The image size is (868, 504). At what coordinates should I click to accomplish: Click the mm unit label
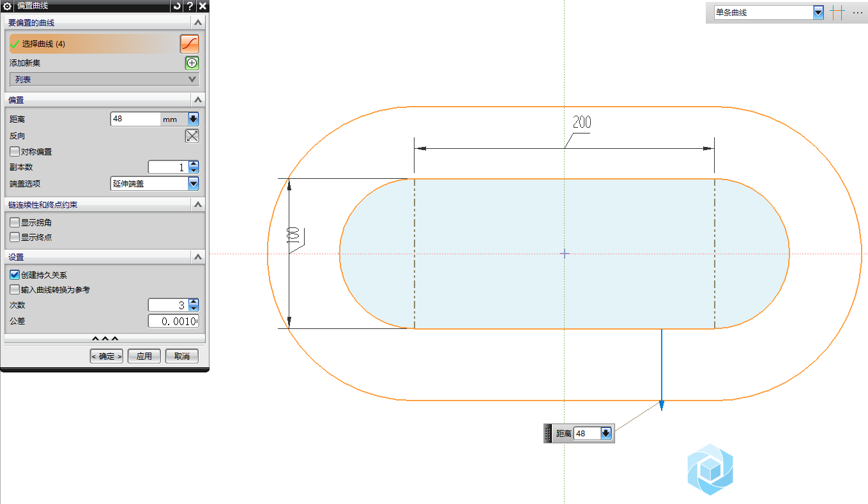tap(169, 119)
